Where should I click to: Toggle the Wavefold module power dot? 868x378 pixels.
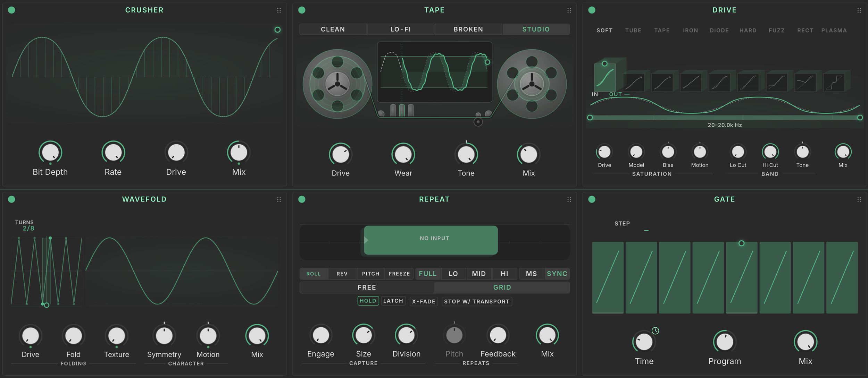[x=11, y=199]
